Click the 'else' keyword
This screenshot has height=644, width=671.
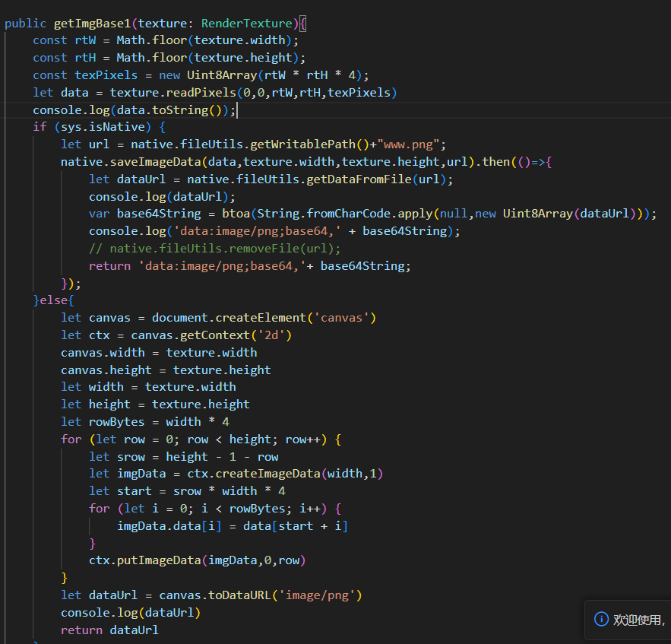click(x=53, y=300)
